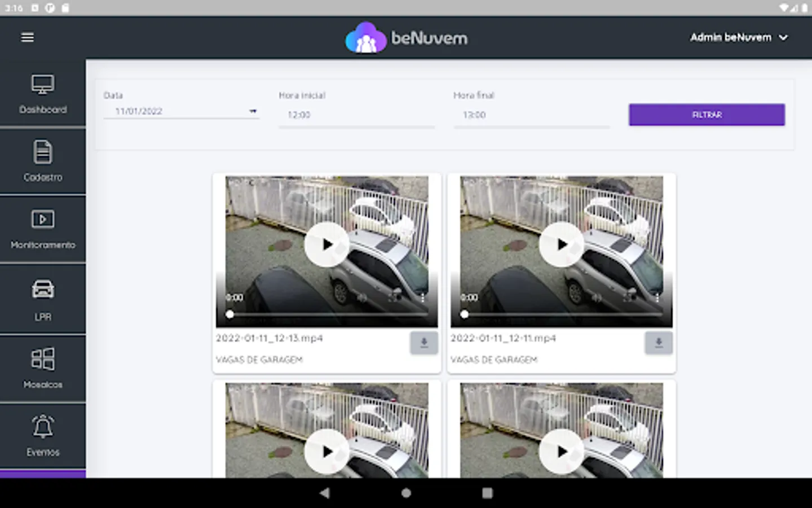
Task: Click the Hora final time field
Action: 532,115
